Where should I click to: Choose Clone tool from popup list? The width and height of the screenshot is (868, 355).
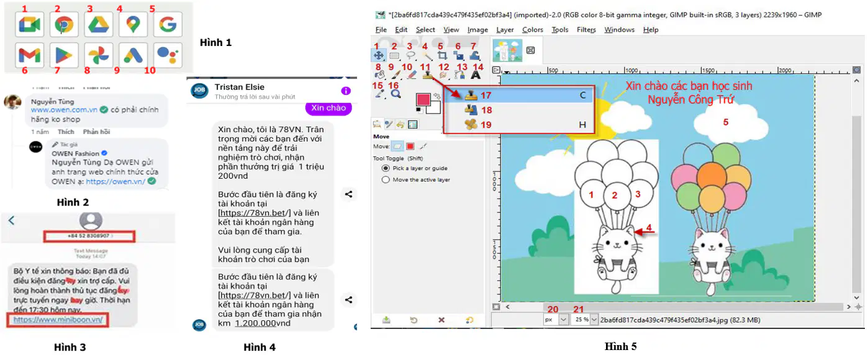(518, 96)
